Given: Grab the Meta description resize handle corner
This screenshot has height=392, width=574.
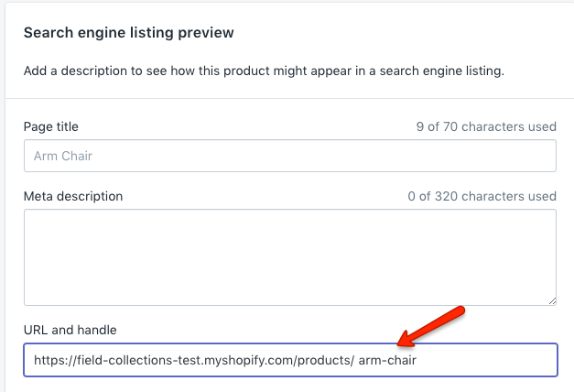Looking at the screenshot, I should (551, 299).
